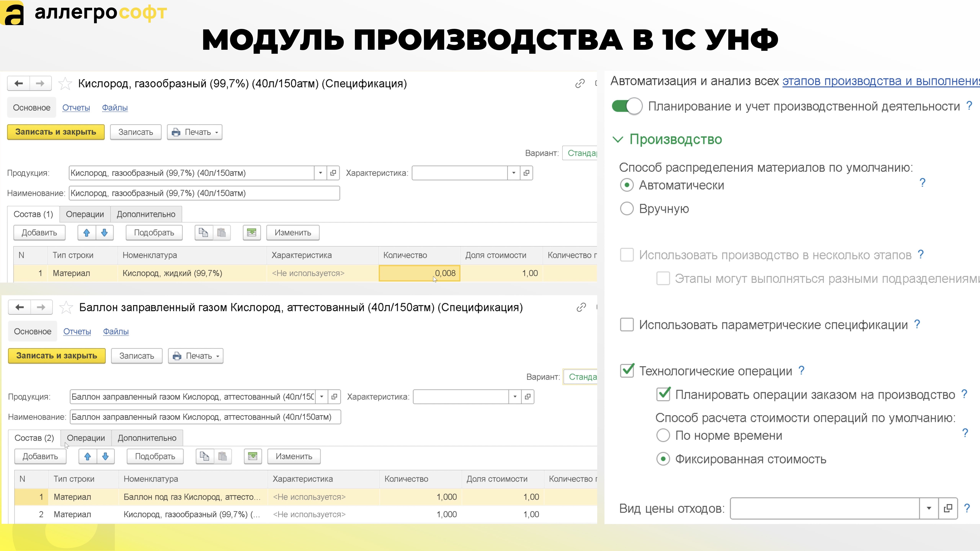Viewport: 980px width, 551px height.
Task: Open Характеристика card icon in top form
Action: (527, 173)
